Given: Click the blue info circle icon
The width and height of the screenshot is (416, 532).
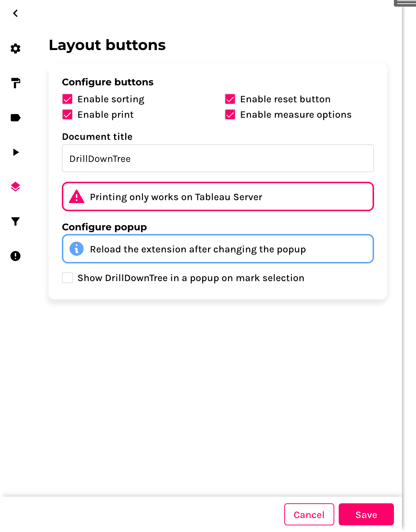Looking at the screenshot, I should click(x=77, y=249).
